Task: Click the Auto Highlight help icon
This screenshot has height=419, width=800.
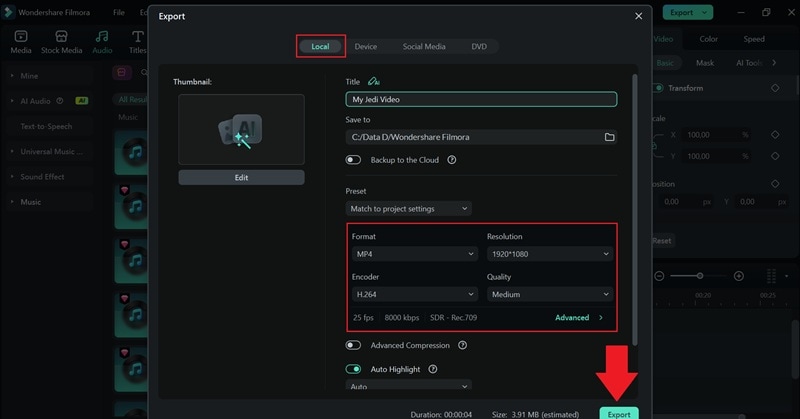Action: (433, 368)
